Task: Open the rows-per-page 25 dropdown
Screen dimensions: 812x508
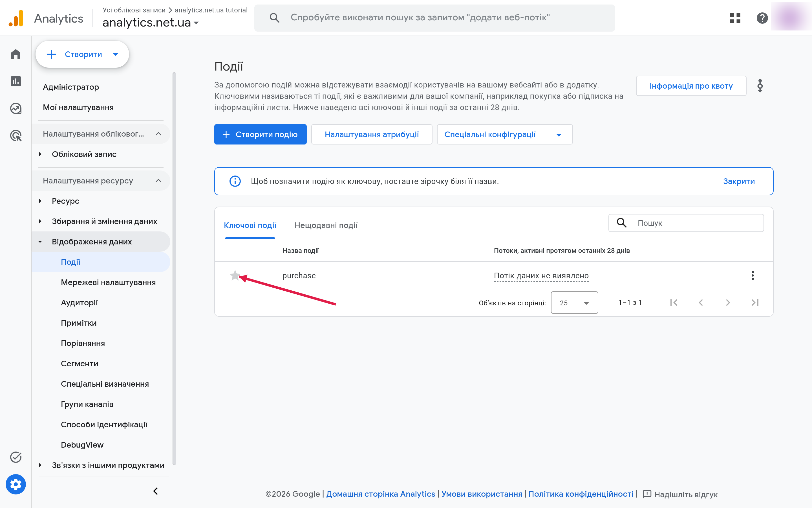Action: pos(574,303)
